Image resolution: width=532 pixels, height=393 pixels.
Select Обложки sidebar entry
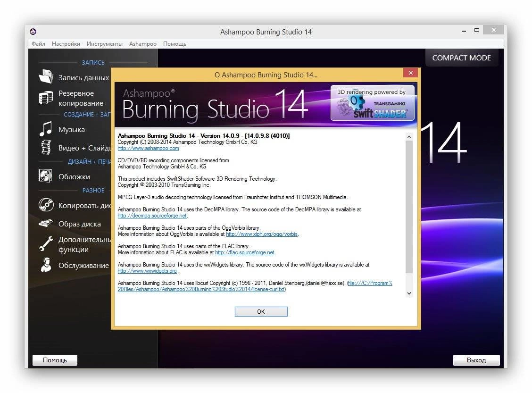click(x=75, y=176)
